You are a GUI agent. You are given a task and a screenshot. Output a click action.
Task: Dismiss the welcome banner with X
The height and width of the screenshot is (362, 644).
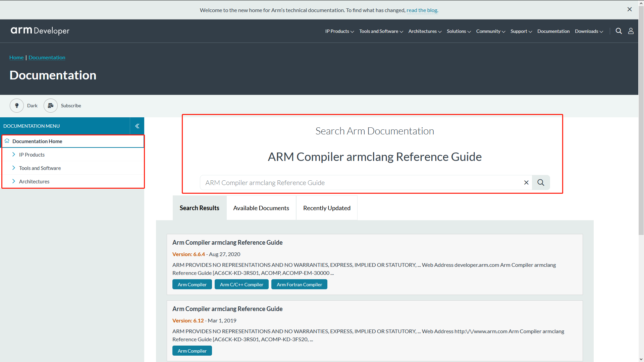[x=630, y=9]
